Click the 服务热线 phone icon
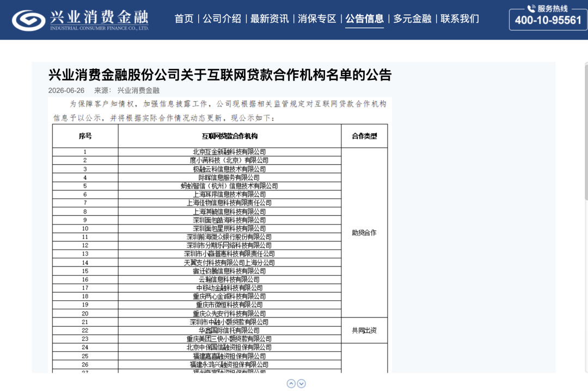Screen dimensions: 588x391 [531, 8]
